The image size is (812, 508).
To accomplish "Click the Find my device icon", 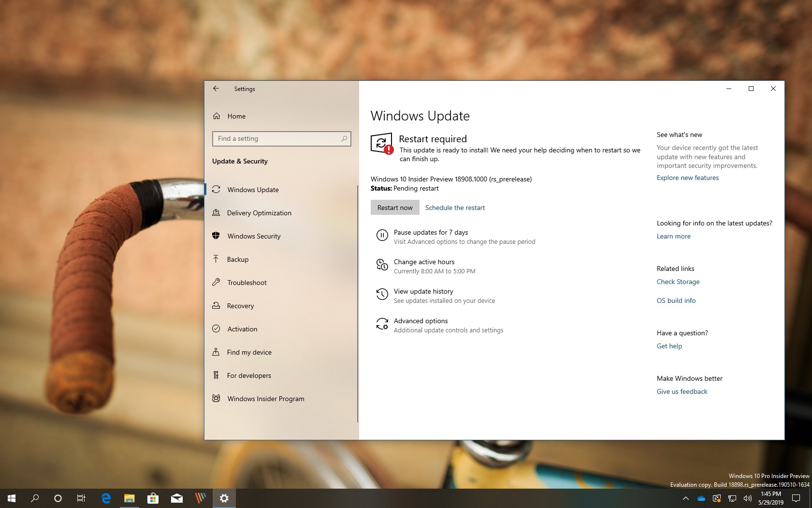I will [x=216, y=352].
